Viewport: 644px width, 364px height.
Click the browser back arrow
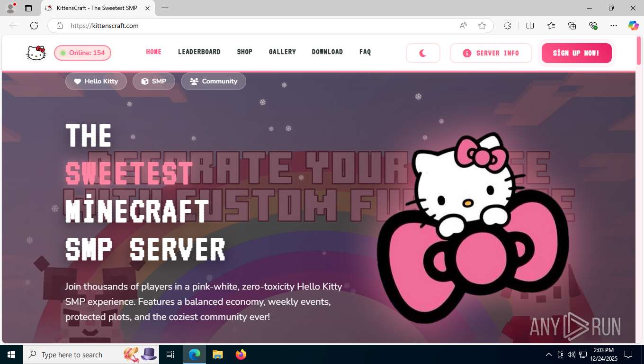coord(13,26)
